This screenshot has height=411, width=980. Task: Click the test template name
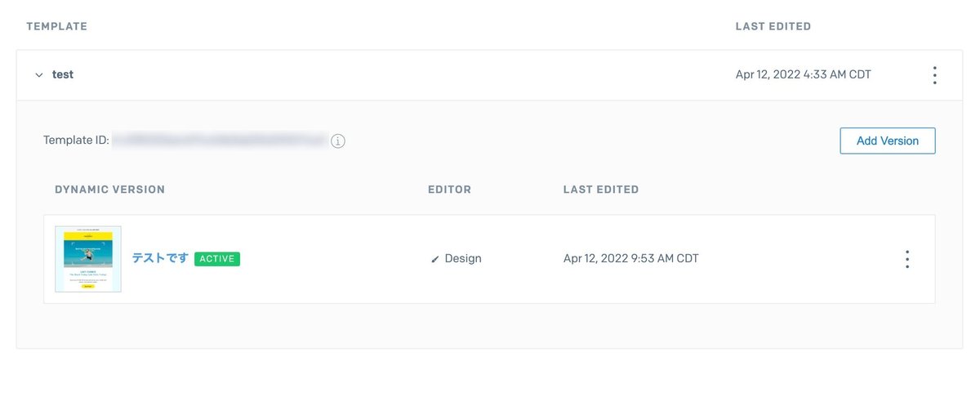(63, 74)
